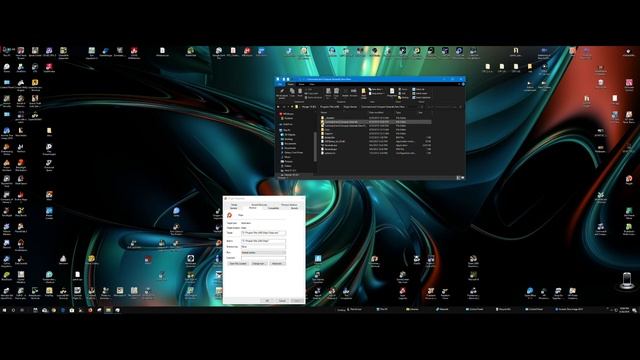
Task: Click Invert selection in Explorer ribbon
Action: (421, 98)
